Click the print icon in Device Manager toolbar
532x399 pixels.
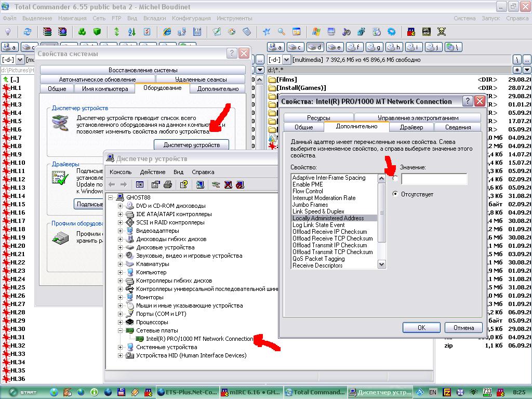tap(167, 184)
